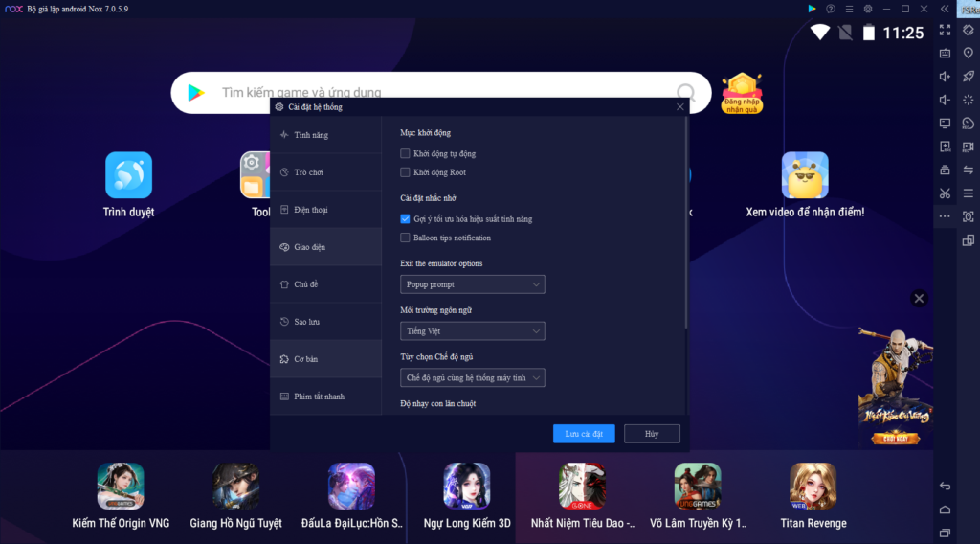Click Hủy cancel button

click(652, 433)
